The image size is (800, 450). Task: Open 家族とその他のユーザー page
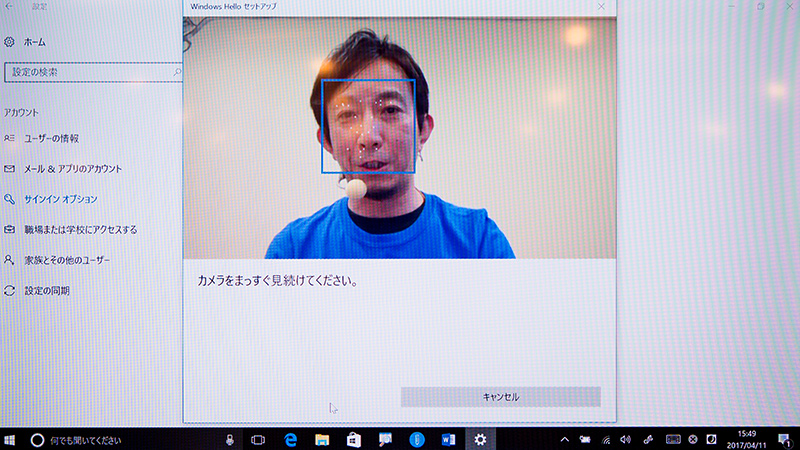[67, 260]
